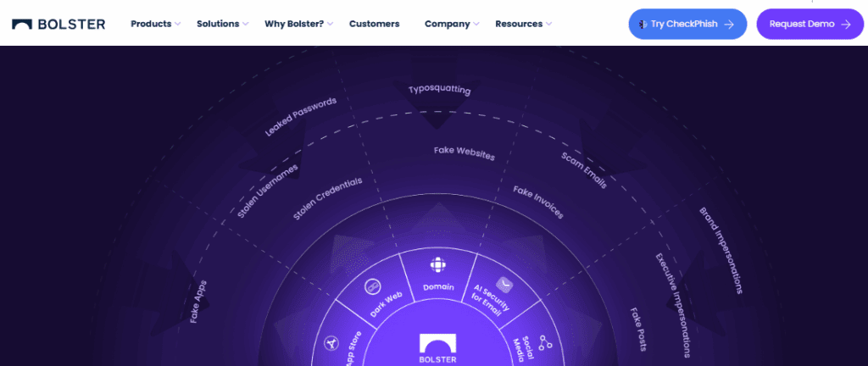Expand the Why Bolster? chevron
The image size is (868, 366).
point(330,24)
